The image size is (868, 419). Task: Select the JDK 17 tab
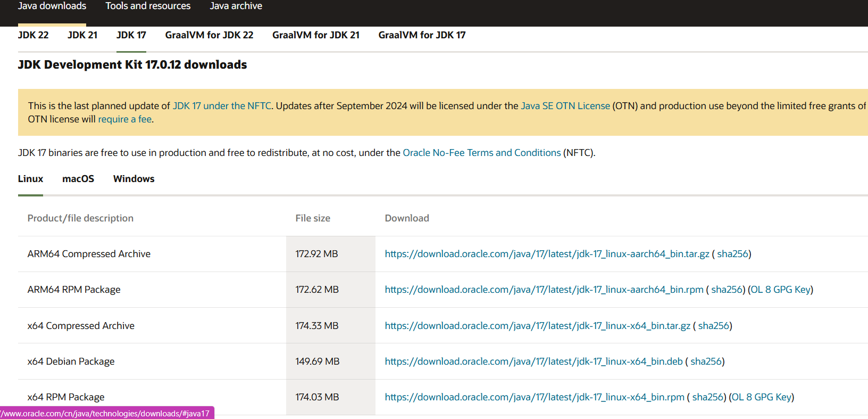(x=131, y=35)
